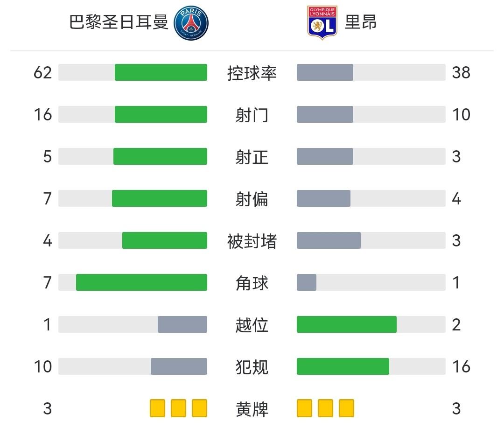
Task: Click Lyon's green fouls bar
Action: (343, 366)
